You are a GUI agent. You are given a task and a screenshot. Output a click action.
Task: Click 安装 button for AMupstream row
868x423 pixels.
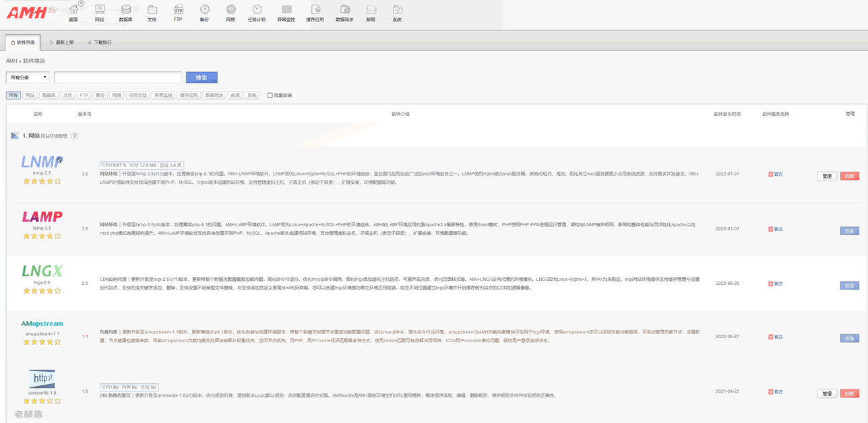[849, 338]
